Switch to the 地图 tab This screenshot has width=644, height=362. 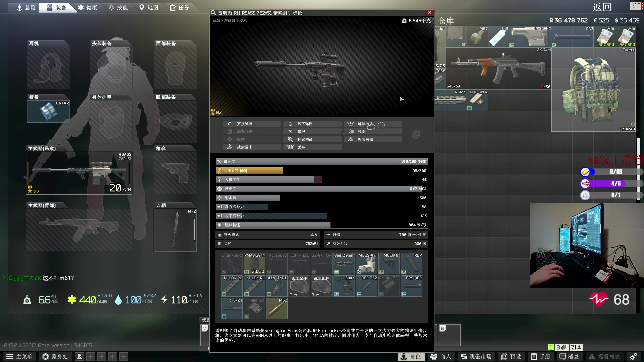click(x=149, y=7)
